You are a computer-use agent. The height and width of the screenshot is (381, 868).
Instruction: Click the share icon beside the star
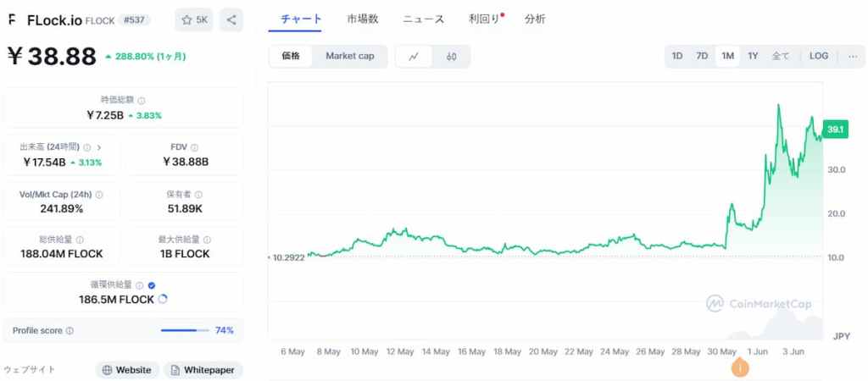(231, 19)
